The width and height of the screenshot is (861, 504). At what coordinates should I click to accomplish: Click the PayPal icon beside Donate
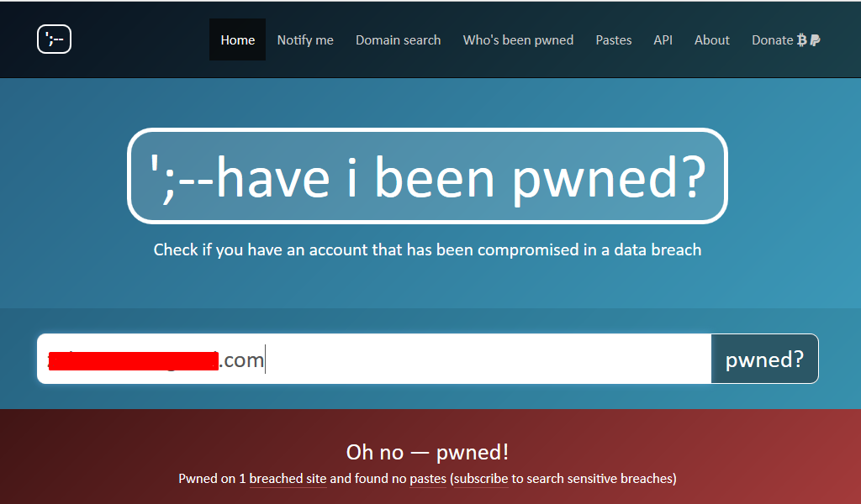point(815,40)
